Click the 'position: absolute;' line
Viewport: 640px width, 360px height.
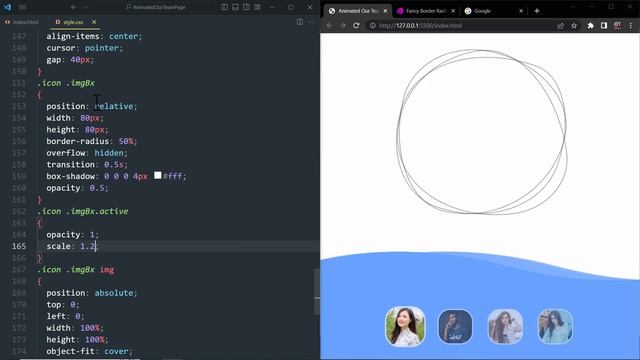[x=92, y=293]
